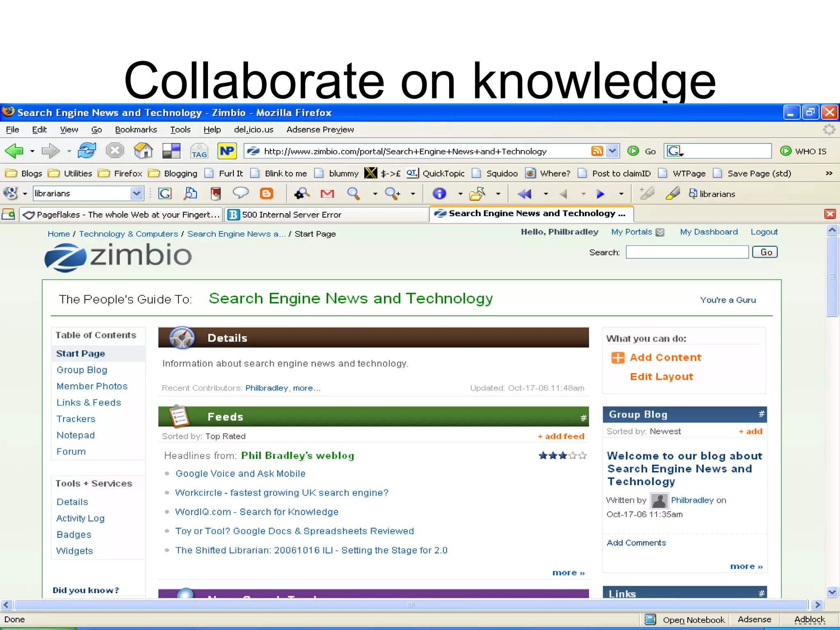Screen dimensions: 840x630
Task: Click the blue play-forward arrow icon
Action: click(601, 194)
